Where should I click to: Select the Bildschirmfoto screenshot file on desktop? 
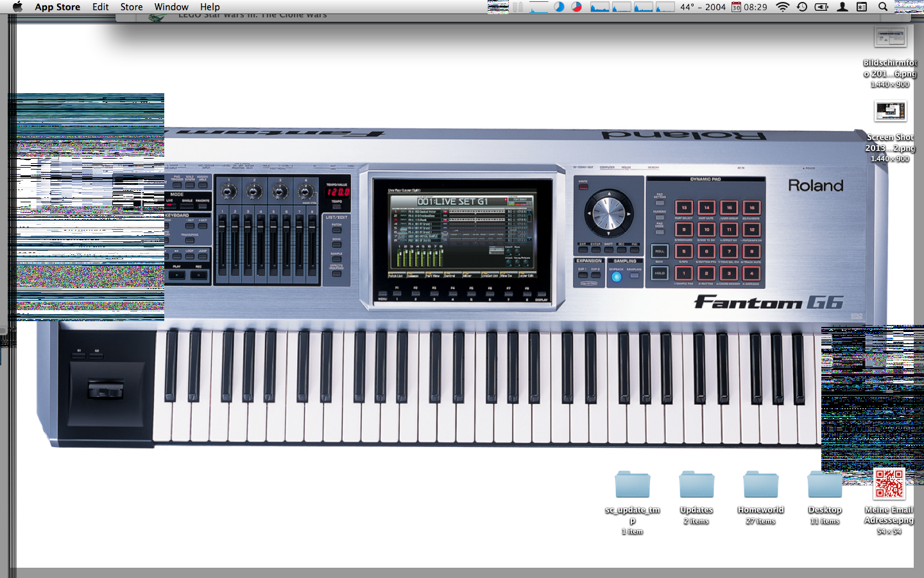pos(890,57)
